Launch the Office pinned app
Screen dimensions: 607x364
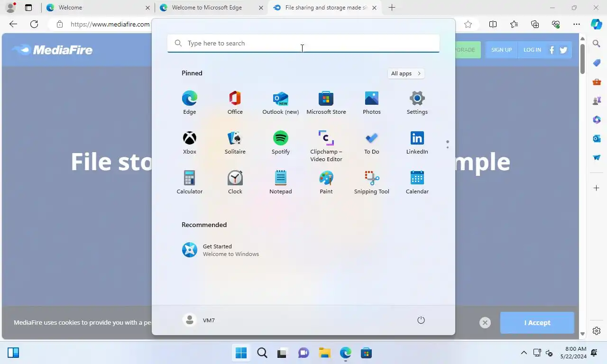[x=235, y=102]
